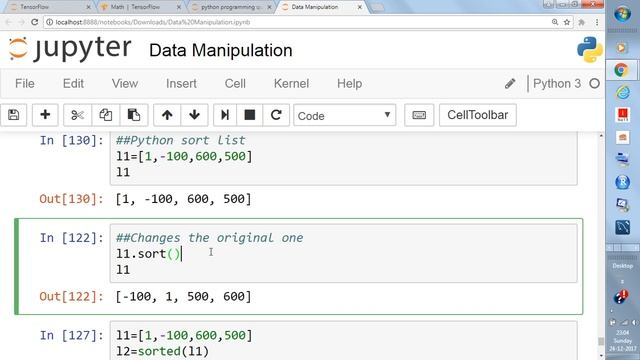Screen dimensions: 640x360
Task: Restart the kernel icon
Action: (276, 115)
